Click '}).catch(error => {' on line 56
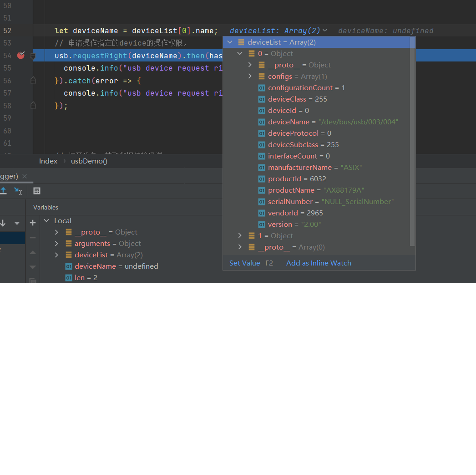Screen dimensions: 476x475 coord(98,81)
